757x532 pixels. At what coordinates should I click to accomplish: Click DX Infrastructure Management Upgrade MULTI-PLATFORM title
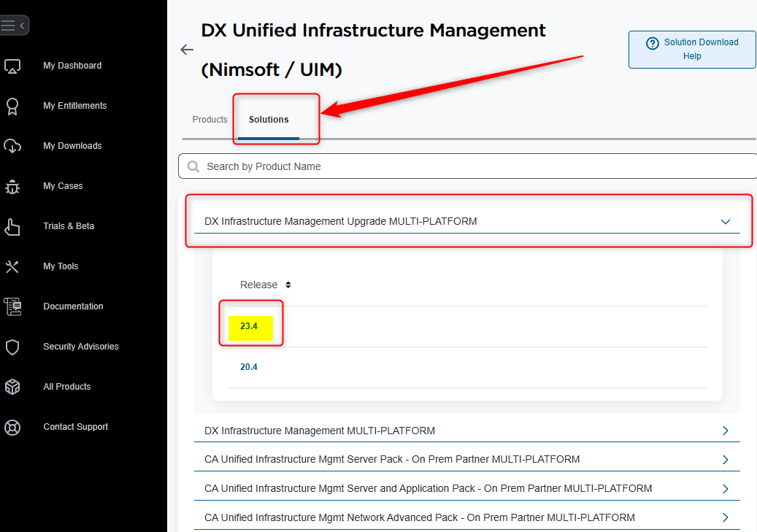(340, 221)
